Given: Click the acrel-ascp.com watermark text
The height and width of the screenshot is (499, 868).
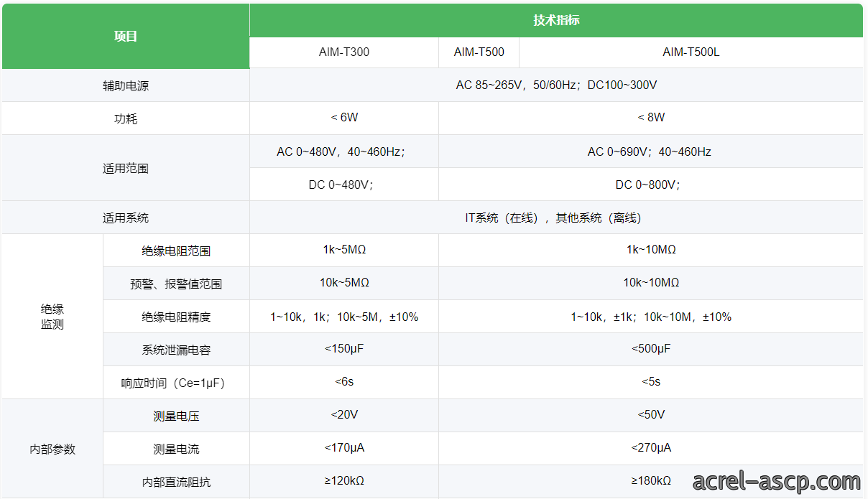Looking at the screenshot, I should 777,482.
